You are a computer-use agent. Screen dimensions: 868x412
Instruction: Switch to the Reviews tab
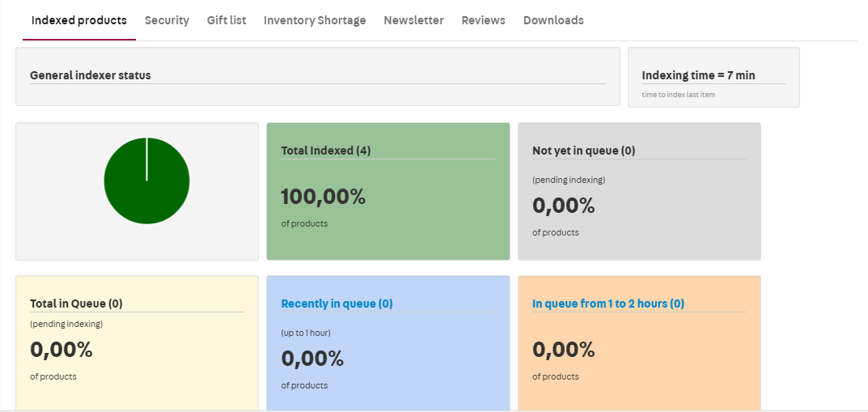[x=483, y=20]
